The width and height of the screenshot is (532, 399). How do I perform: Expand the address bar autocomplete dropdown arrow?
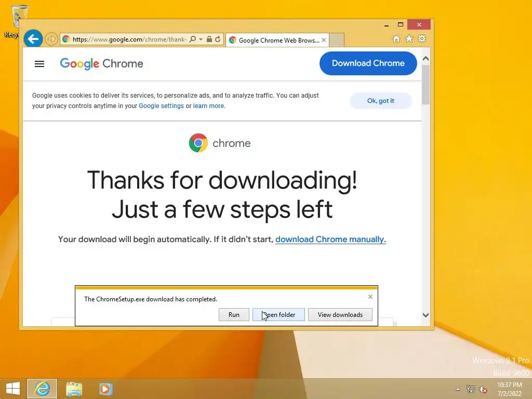pos(201,39)
